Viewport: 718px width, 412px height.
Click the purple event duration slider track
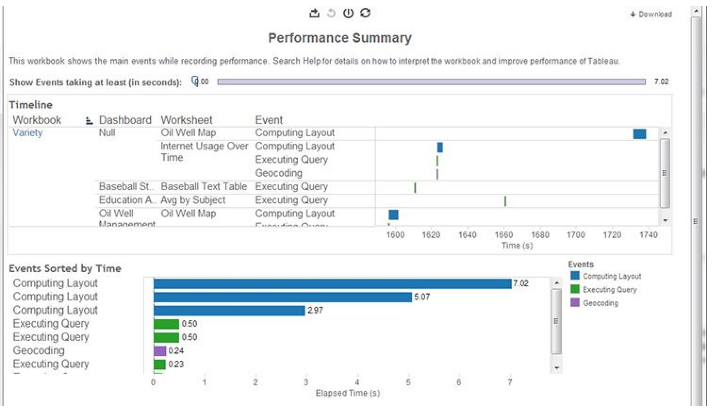pyautogui.click(x=431, y=82)
